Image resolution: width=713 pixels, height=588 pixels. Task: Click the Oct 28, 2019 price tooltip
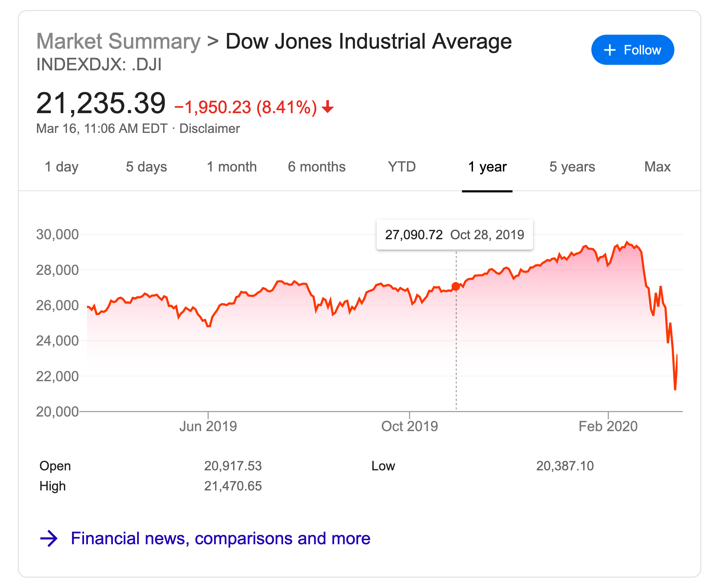tap(454, 235)
